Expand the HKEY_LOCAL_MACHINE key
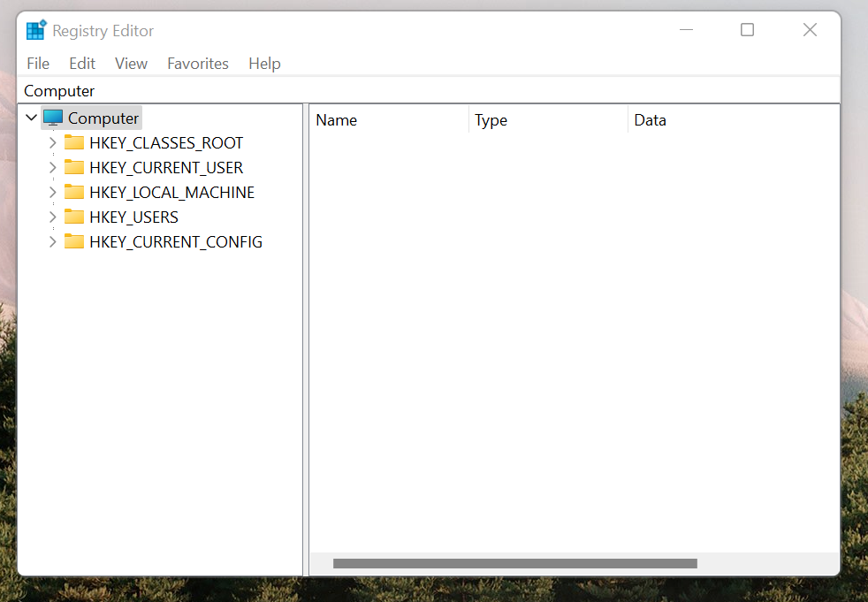 52,192
